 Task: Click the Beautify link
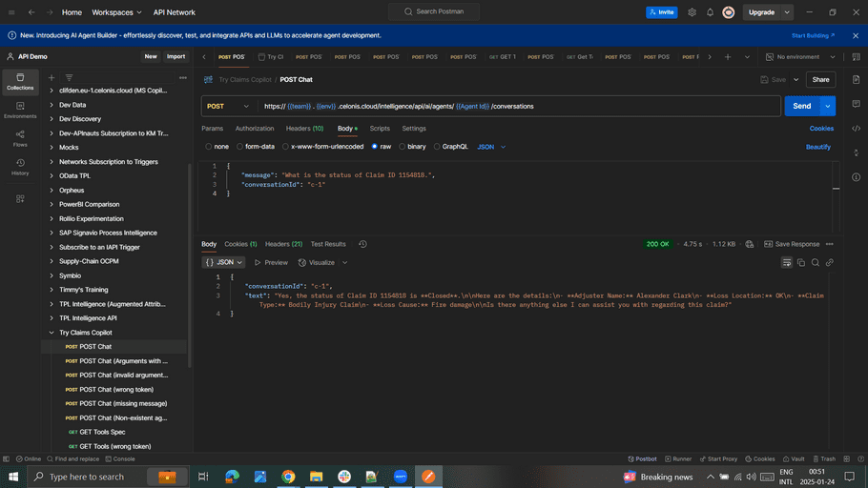point(817,147)
